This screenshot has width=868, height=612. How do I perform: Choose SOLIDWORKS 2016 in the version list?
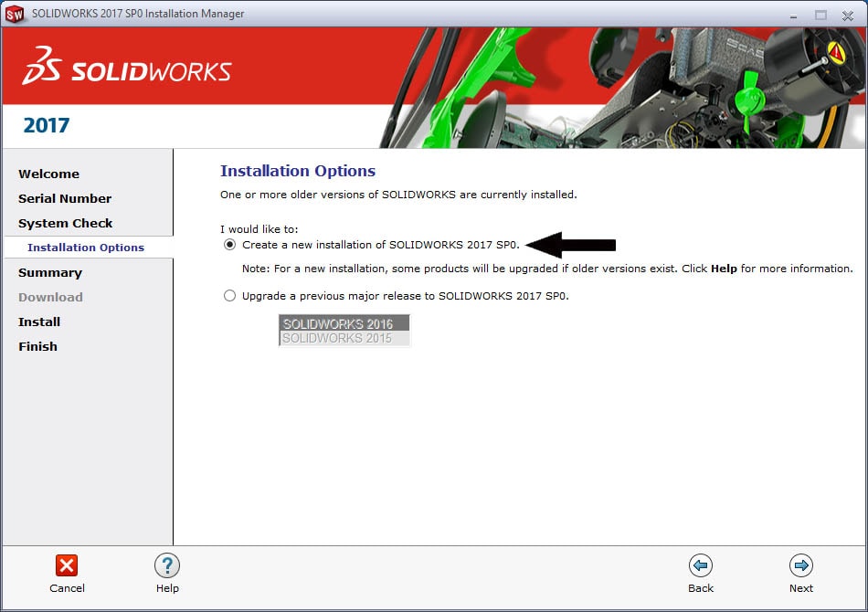click(344, 323)
